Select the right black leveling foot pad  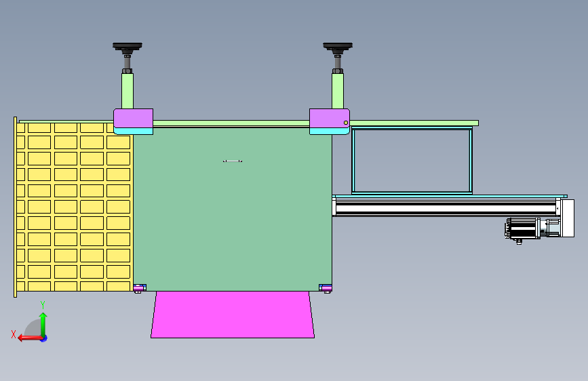338,46
